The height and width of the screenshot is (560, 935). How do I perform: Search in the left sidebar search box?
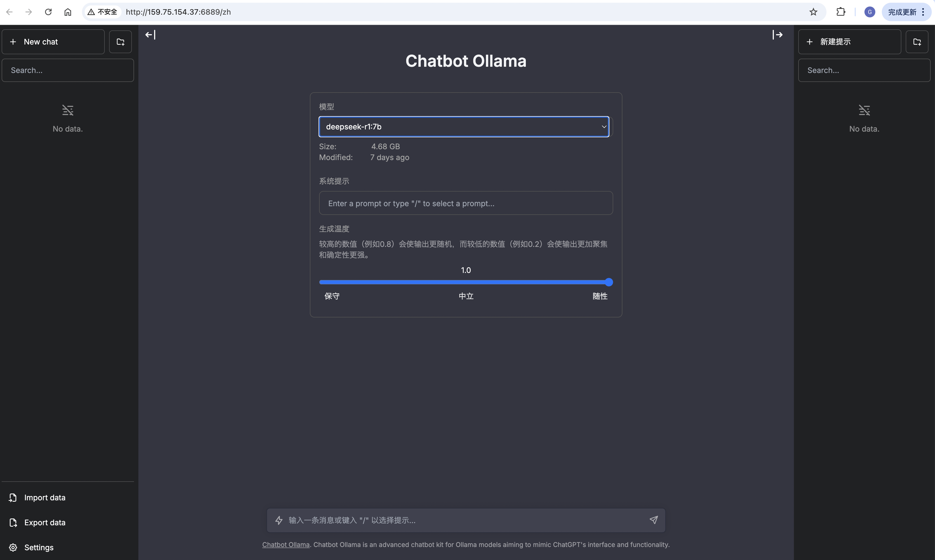click(67, 70)
